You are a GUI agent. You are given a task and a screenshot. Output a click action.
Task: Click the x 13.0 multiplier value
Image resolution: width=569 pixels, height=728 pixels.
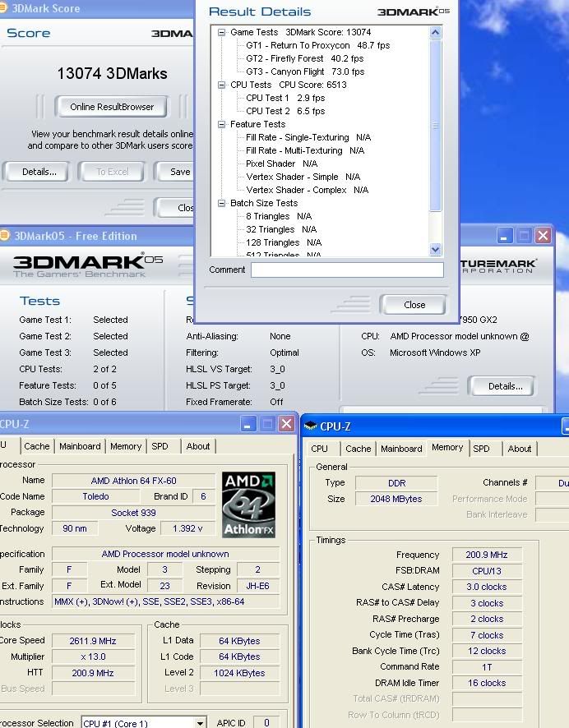pos(93,657)
